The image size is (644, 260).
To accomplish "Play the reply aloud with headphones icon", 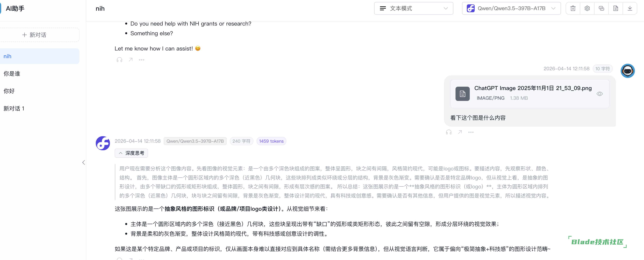I will point(119,60).
